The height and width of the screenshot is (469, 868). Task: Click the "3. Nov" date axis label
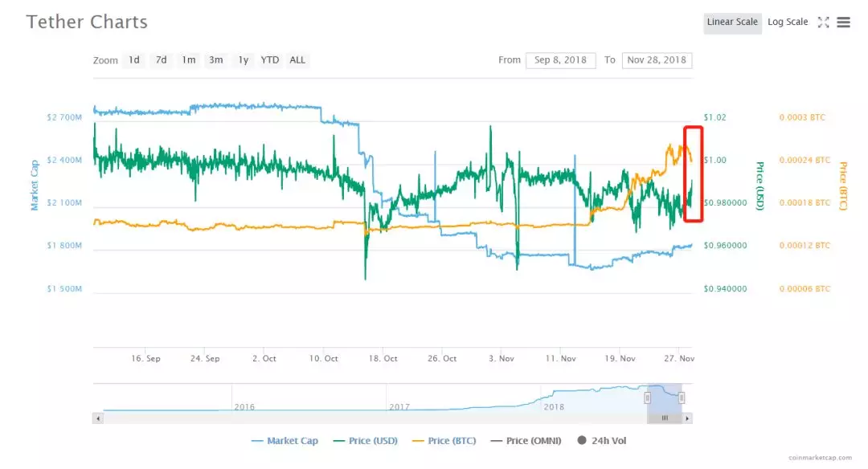(x=501, y=358)
